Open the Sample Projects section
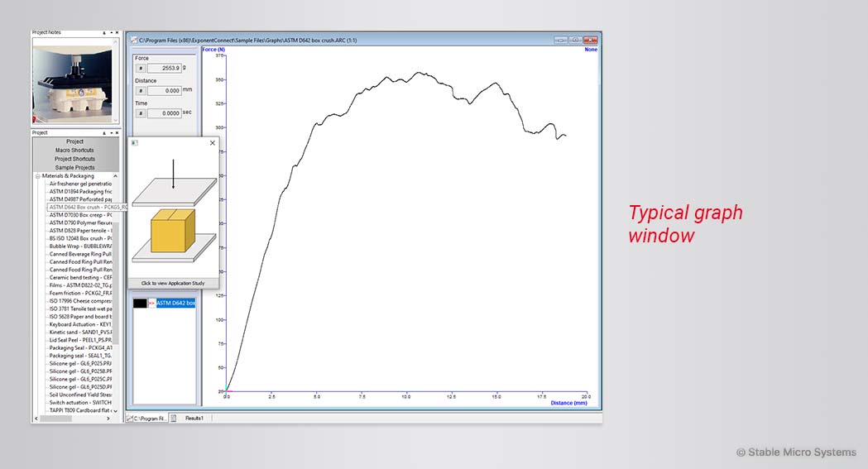Image resolution: width=868 pixels, height=469 pixels. [74, 167]
